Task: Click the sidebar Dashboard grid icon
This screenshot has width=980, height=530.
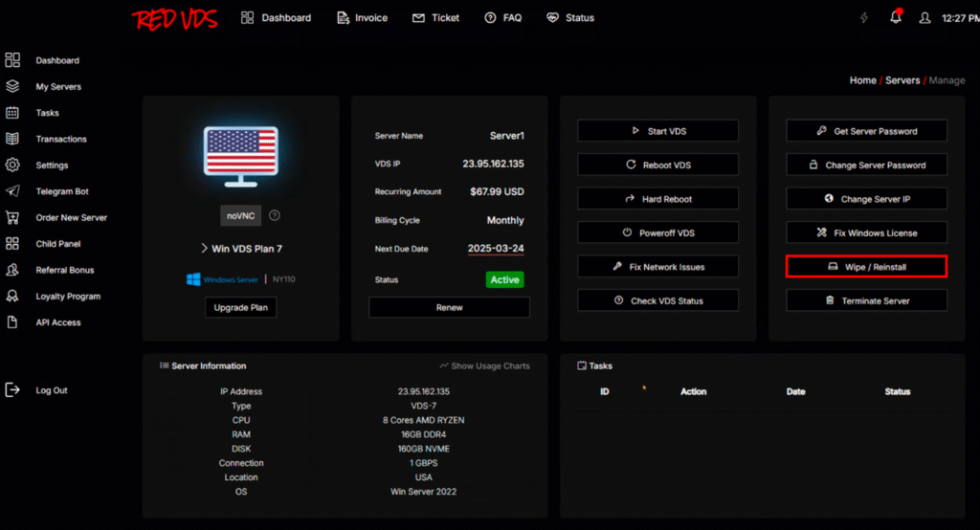Action: pyautogui.click(x=12, y=60)
